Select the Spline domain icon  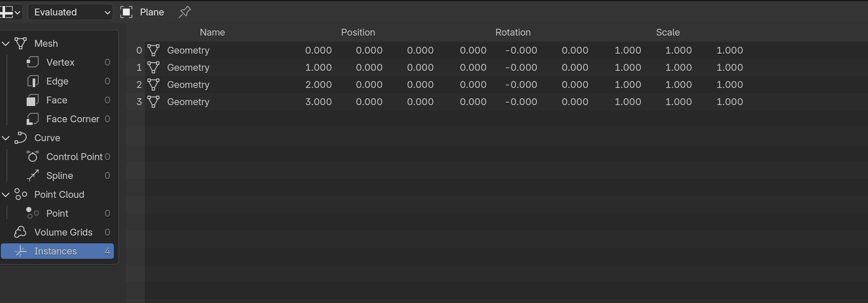(33, 176)
